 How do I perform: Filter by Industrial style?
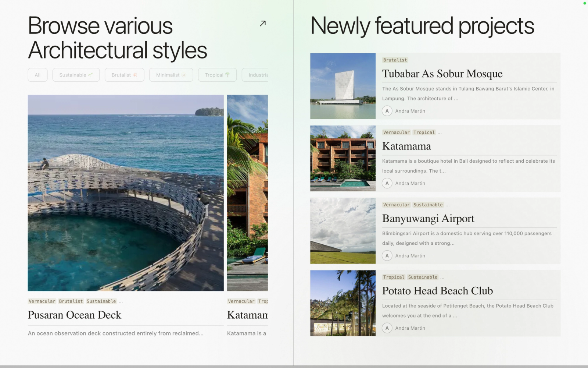(x=255, y=75)
